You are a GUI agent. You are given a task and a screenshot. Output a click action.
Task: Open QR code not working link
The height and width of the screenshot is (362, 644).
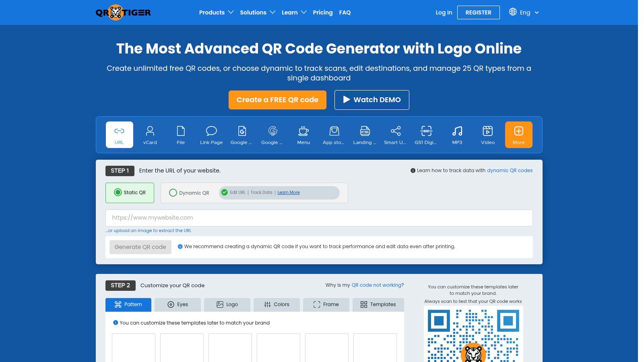click(x=376, y=285)
